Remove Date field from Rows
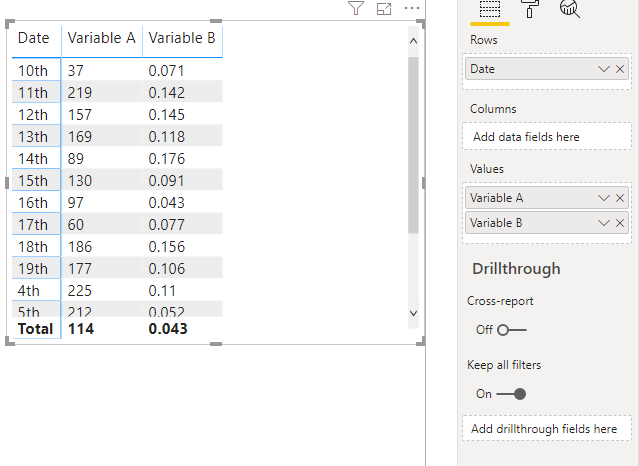 click(620, 69)
